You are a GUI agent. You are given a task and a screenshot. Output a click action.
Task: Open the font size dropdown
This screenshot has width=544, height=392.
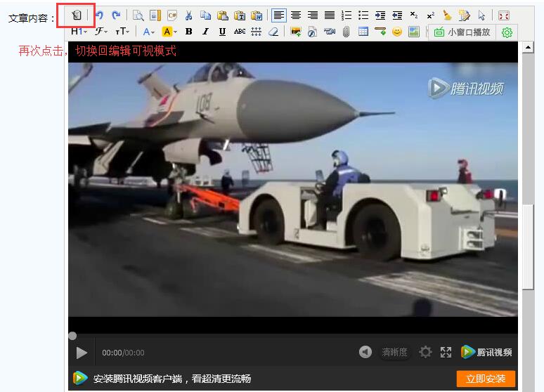pyautogui.click(x=122, y=32)
